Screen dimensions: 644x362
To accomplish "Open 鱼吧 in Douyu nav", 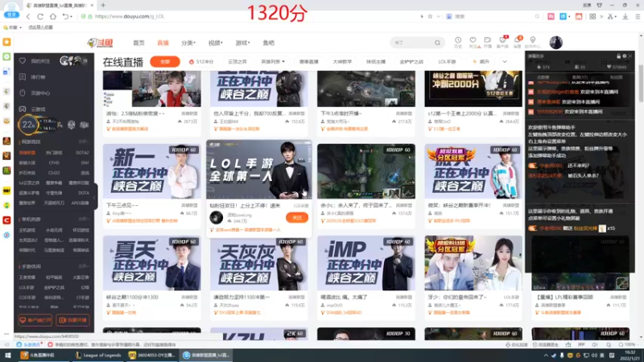I will pos(269,43).
